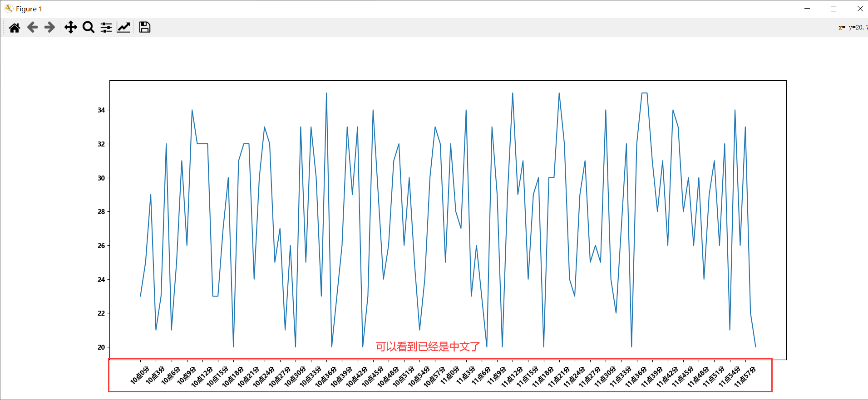Viewport: 868px width, 400px height.
Task: Click the x-axis label 10点0分
Action: pos(140,376)
